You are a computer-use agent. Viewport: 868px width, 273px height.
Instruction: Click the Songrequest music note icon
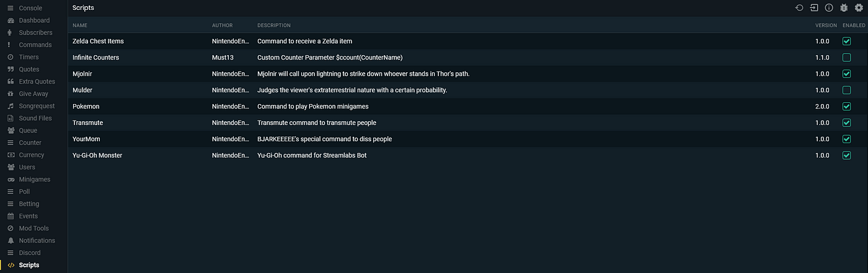coord(11,106)
